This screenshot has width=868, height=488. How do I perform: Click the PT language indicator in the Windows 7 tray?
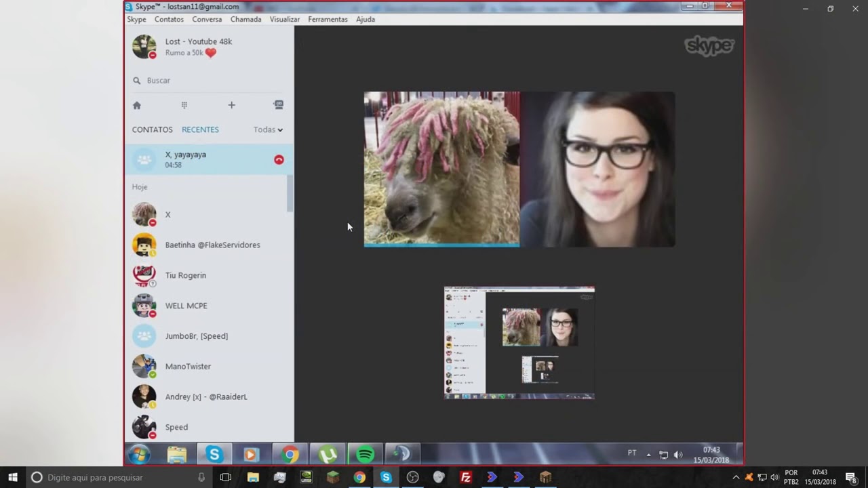pos(632,453)
